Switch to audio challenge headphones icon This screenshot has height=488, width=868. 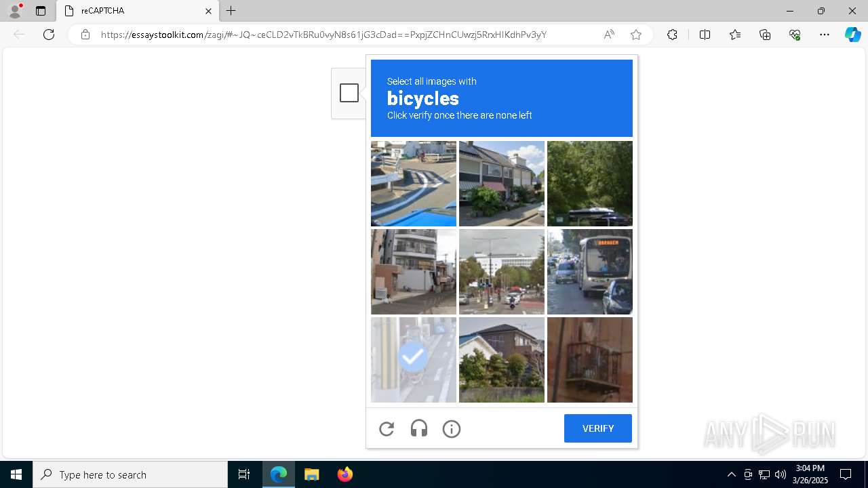(x=419, y=428)
